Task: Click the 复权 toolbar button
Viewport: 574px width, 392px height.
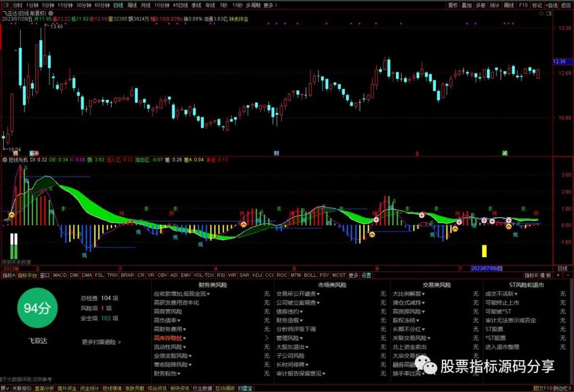Action: coord(453,5)
